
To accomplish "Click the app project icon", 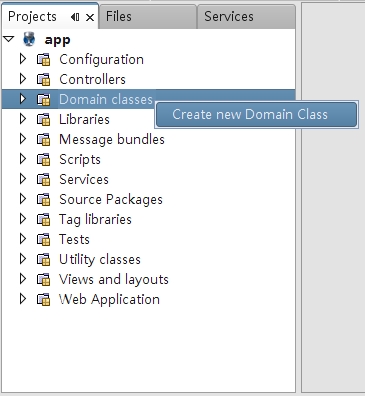I will click(x=29, y=39).
